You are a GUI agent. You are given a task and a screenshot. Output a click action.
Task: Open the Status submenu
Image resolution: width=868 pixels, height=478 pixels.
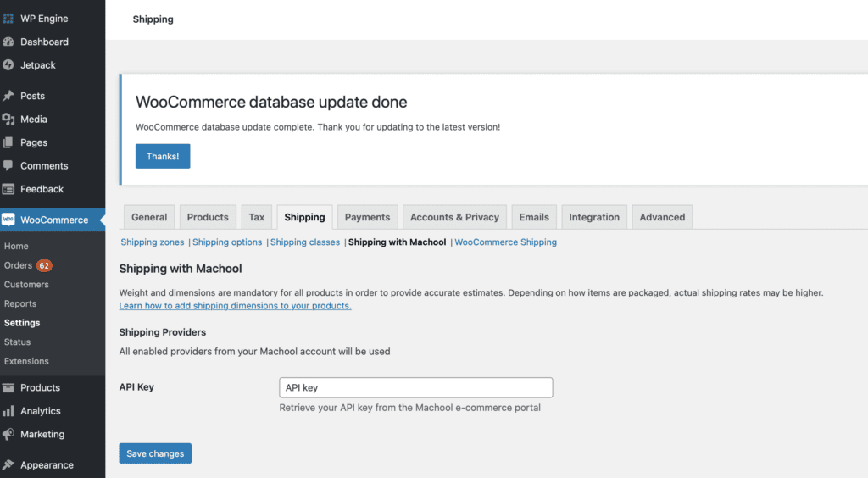pos(17,342)
